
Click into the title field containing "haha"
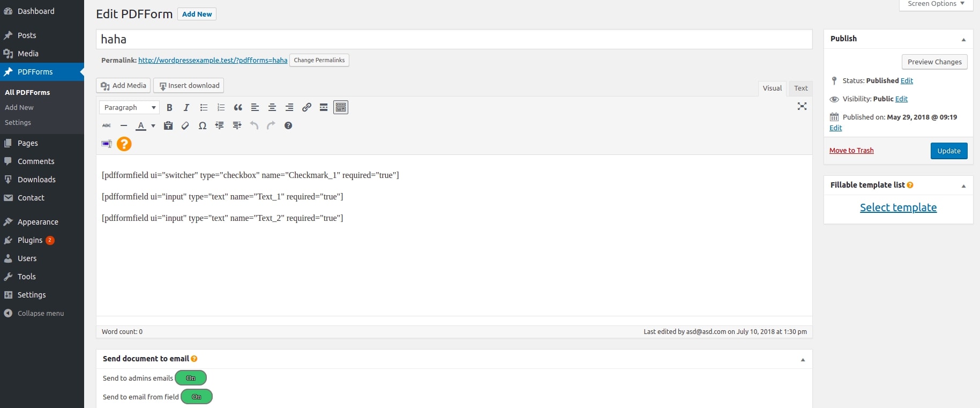[454, 39]
